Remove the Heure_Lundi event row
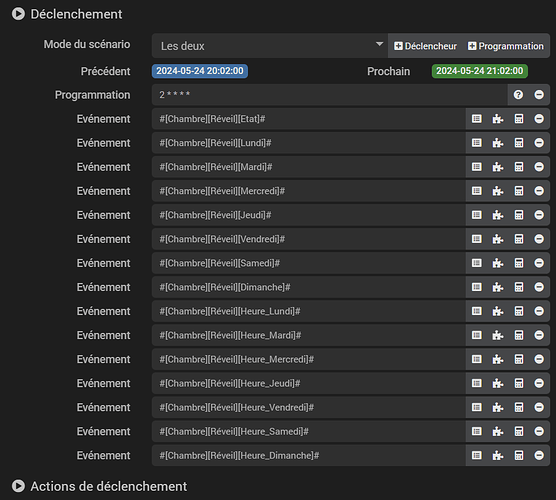 [x=539, y=311]
